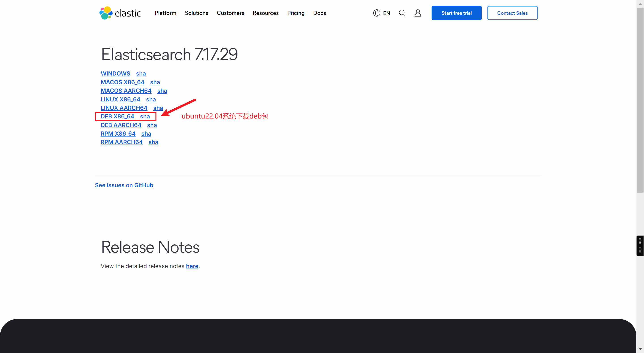The width and height of the screenshot is (644, 353).
Task: Open the sha link for WINDOWS
Action: point(141,74)
